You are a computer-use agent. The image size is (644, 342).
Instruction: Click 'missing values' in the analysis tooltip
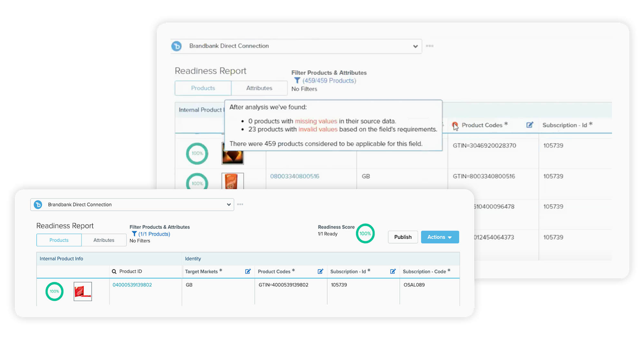coord(316,121)
